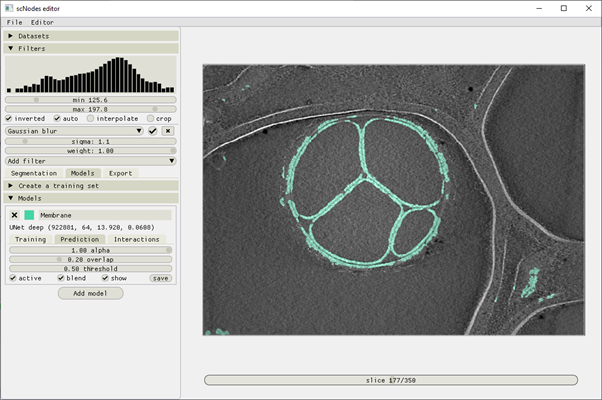Screen dimensions: 602x400
Task: Open the Interactions tab
Action: pos(137,240)
